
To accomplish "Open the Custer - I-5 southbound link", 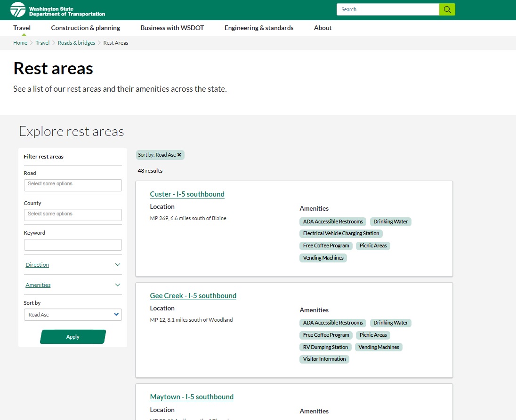I will [x=187, y=194].
